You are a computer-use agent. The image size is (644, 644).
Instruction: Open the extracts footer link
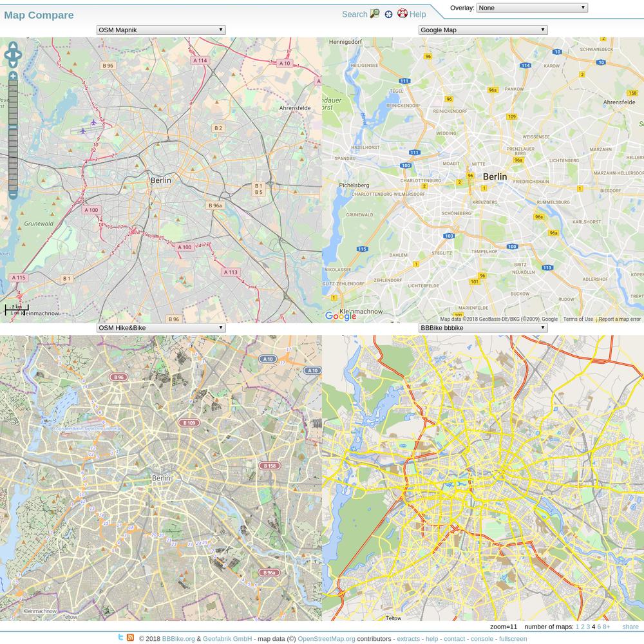(408, 639)
